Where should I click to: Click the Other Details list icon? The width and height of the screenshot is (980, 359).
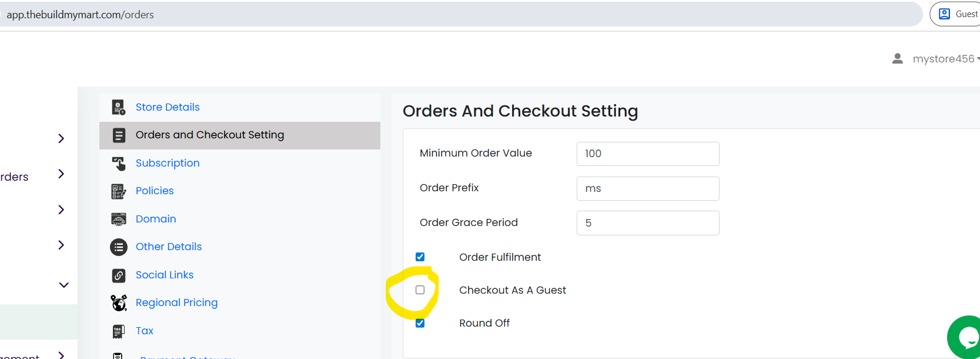[x=119, y=247]
